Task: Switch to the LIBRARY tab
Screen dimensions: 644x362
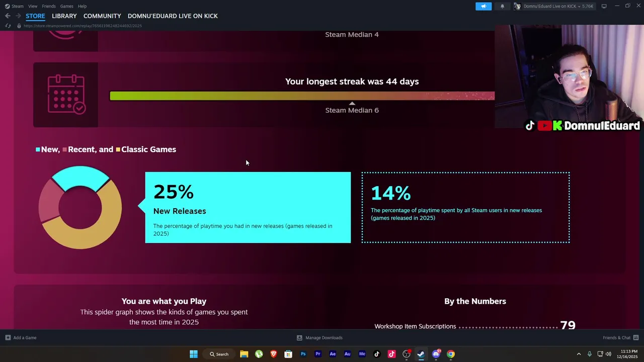Action: pyautogui.click(x=64, y=16)
